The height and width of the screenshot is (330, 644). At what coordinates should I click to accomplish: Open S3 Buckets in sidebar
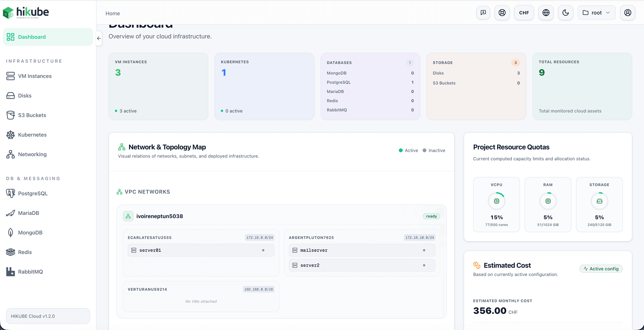[48, 115]
